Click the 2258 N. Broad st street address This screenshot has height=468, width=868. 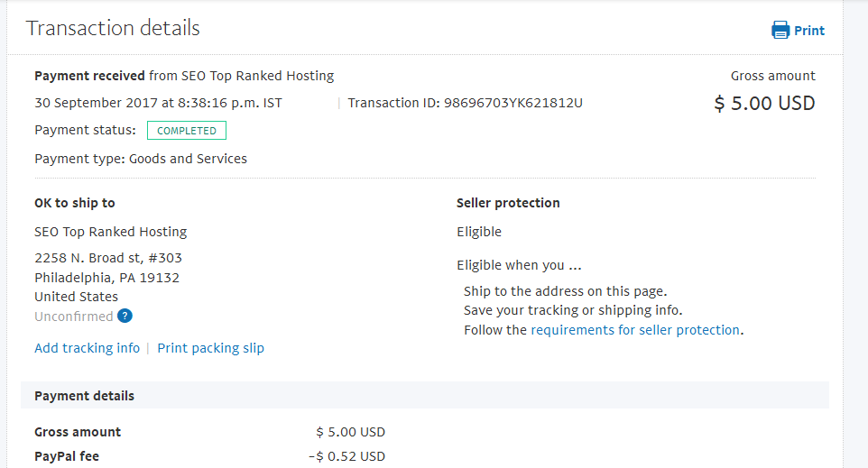(108, 258)
